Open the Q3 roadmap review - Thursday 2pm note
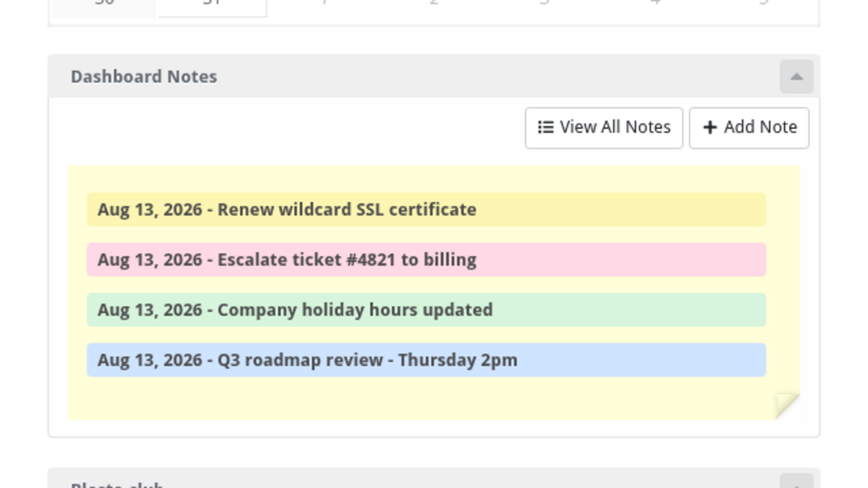 (426, 360)
